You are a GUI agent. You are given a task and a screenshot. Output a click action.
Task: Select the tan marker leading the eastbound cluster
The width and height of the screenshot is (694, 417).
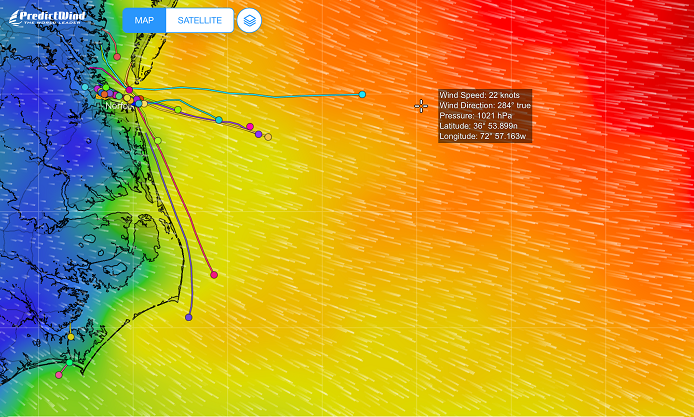[268, 137]
